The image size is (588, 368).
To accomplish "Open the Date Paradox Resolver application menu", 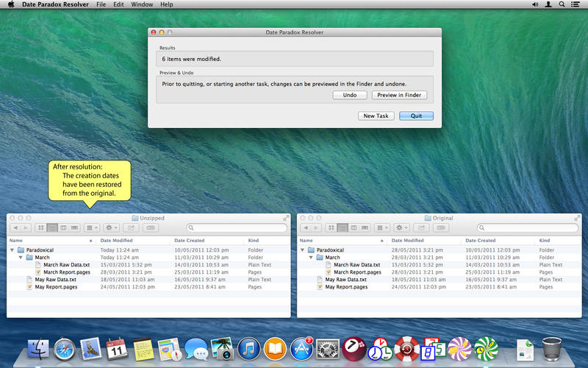I will coord(56,4).
